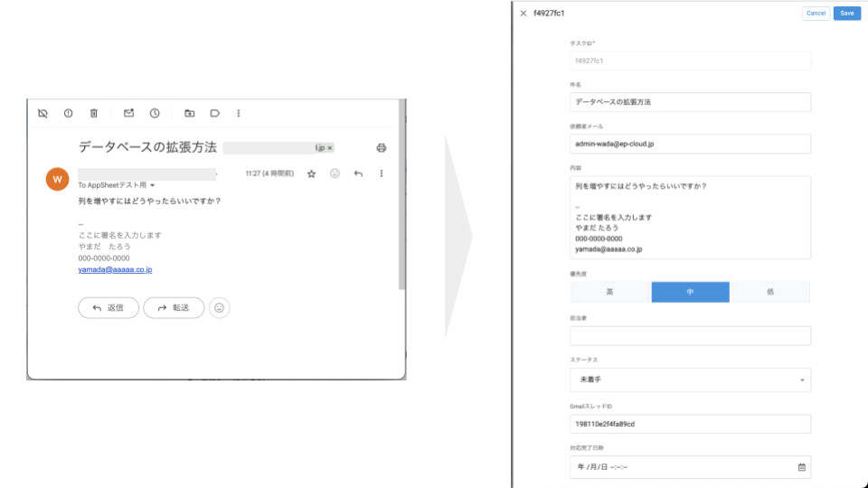Open the ステータス dropdown showing 未着手
The height and width of the screenshot is (488, 868).
point(690,380)
